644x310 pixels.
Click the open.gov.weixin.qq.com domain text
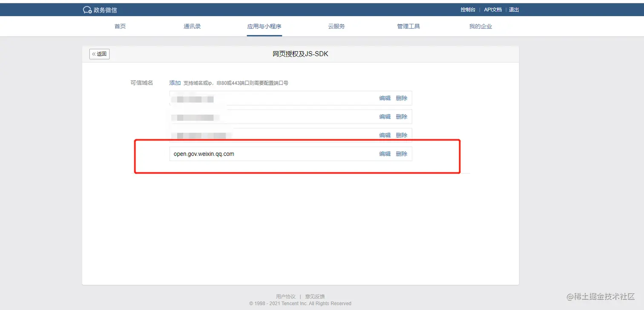204,154
